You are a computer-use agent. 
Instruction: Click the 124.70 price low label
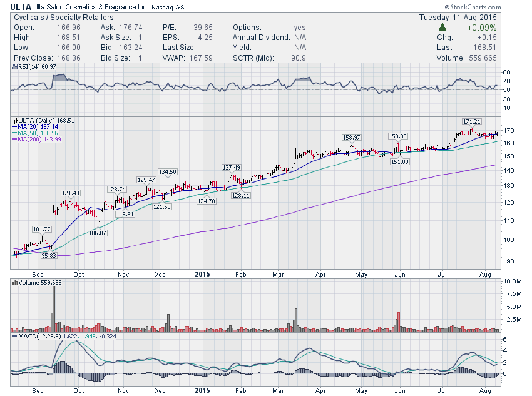tap(207, 201)
